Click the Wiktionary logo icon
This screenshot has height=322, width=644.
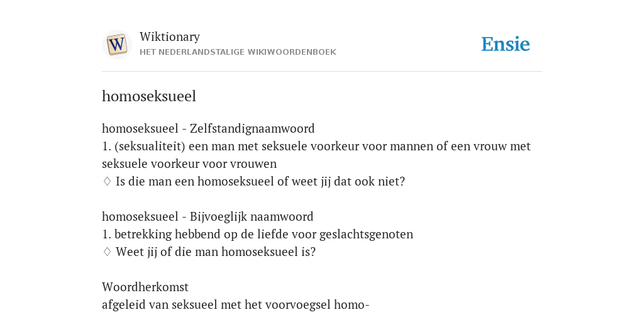[x=116, y=45]
